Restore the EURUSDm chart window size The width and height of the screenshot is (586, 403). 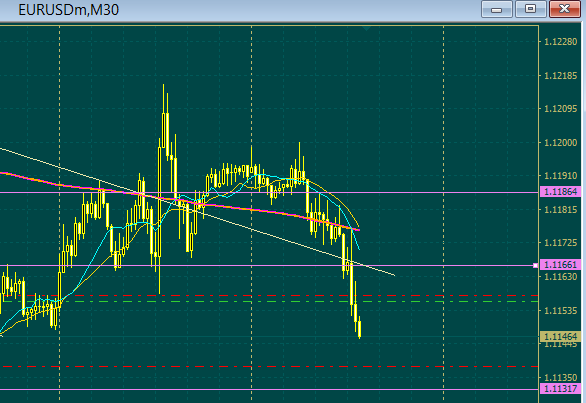(x=530, y=9)
